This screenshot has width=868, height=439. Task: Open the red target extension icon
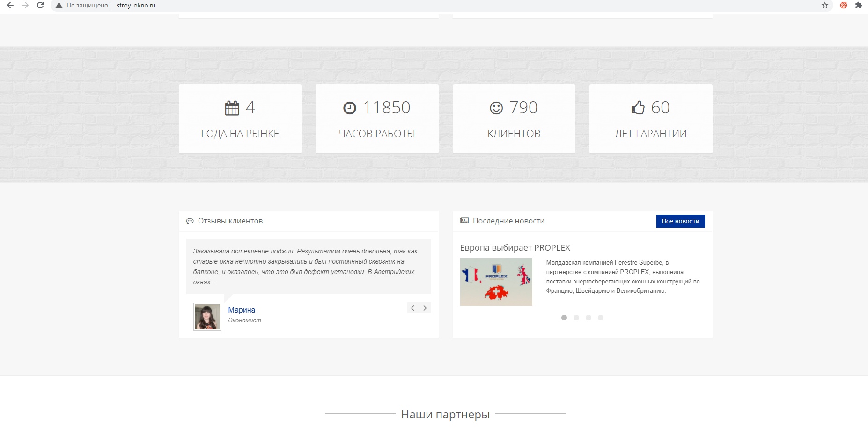click(x=844, y=5)
